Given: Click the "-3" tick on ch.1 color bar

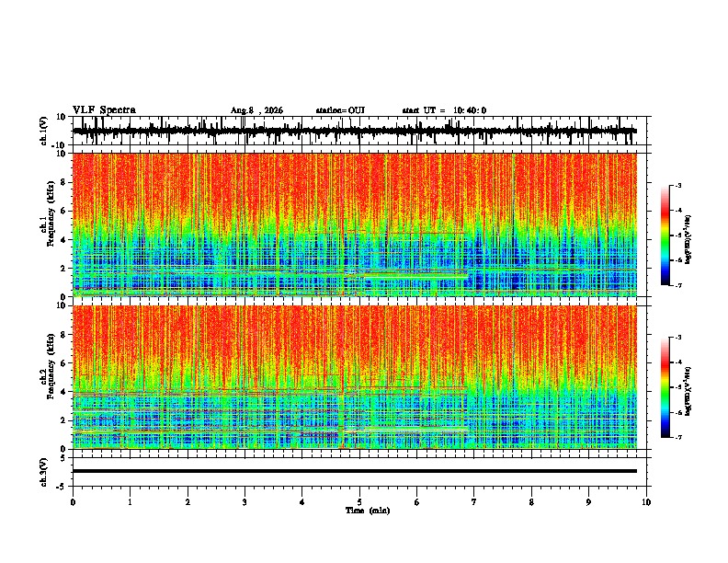Looking at the screenshot, I should coord(677,186).
